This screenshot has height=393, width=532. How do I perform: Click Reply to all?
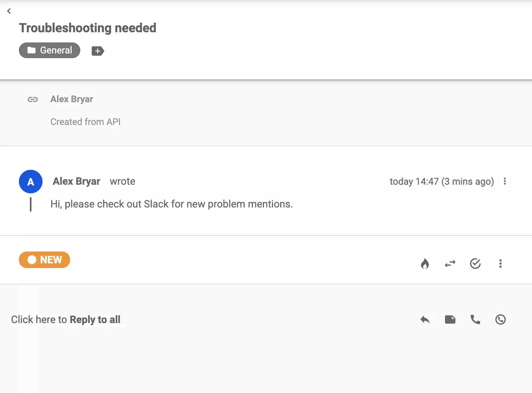[66, 320]
